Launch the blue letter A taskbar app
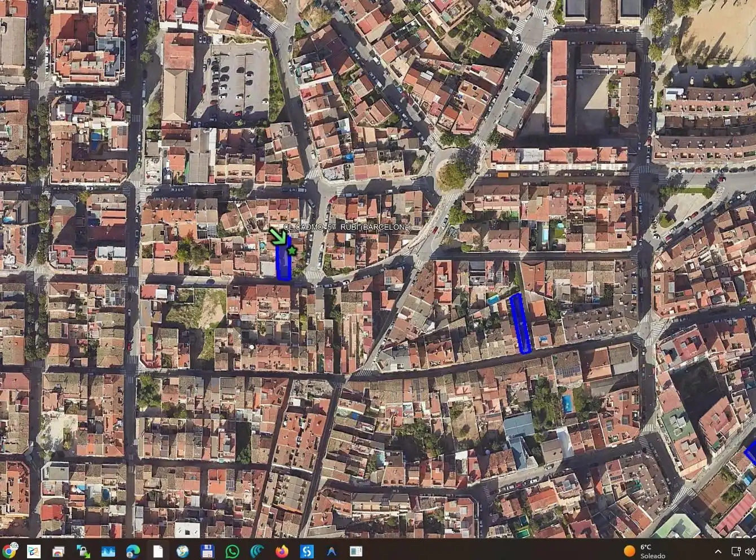756x560 pixels. pyautogui.click(x=331, y=551)
